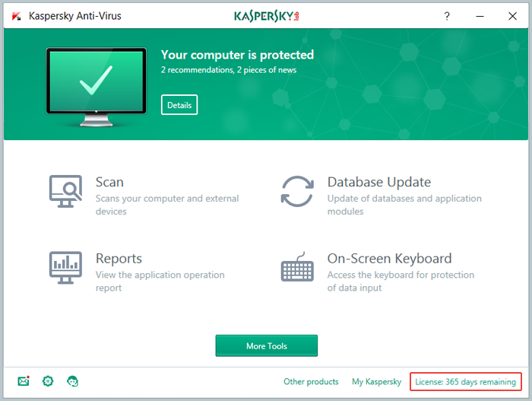
Task: Click 'Scans your computer and external devices' description
Action: pyautogui.click(x=167, y=205)
